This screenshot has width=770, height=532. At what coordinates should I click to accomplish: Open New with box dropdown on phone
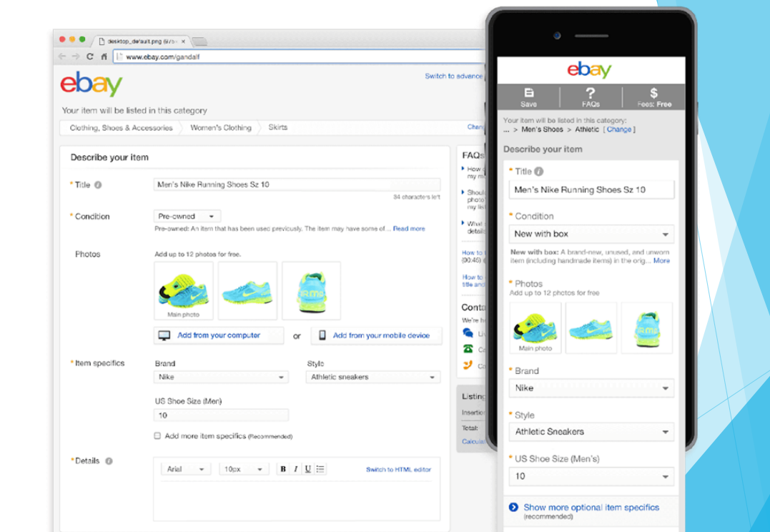click(591, 235)
